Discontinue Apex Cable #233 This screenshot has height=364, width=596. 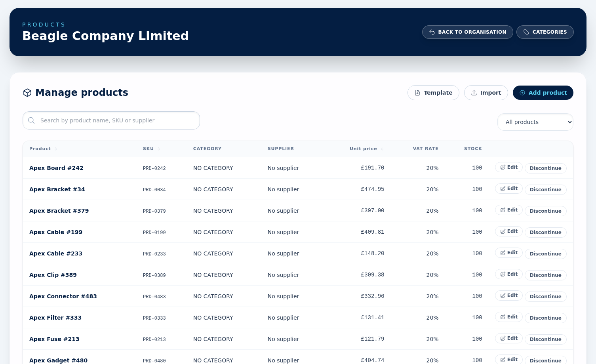pos(546,254)
